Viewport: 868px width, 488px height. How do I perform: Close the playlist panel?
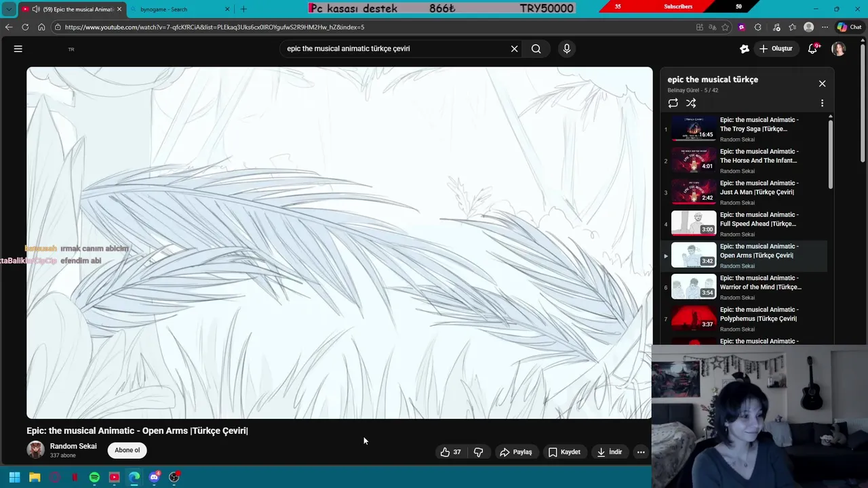(x=822, y=83)
